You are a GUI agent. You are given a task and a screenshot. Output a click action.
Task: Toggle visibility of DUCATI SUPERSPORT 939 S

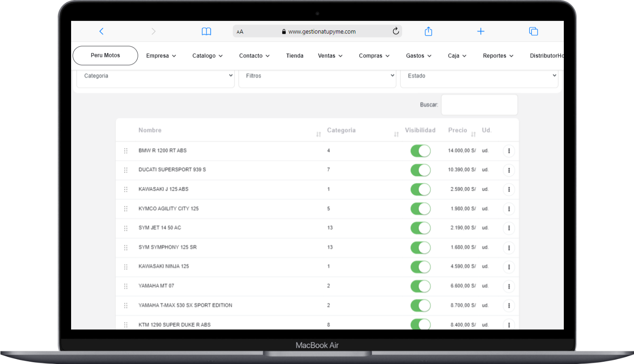coord(420,170)
